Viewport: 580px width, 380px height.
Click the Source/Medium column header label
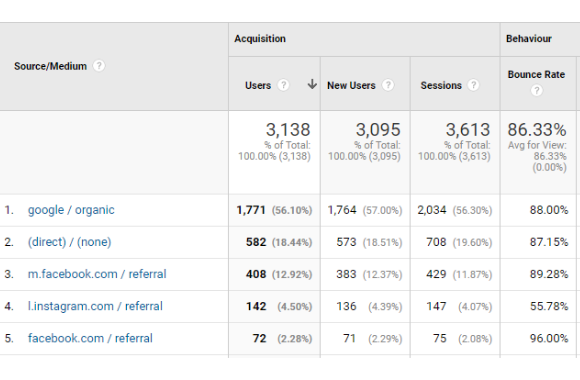click(x=50, y=66)
